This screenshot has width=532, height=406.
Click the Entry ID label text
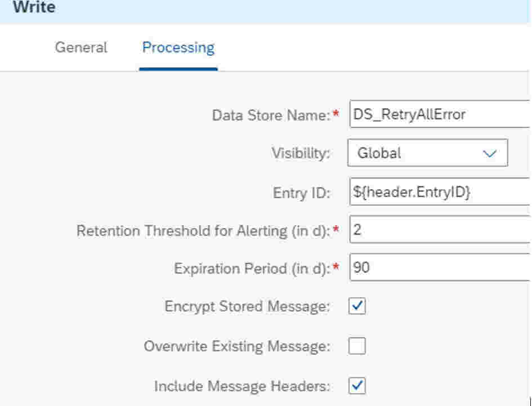pyautogui.click(x=302, y=193)
